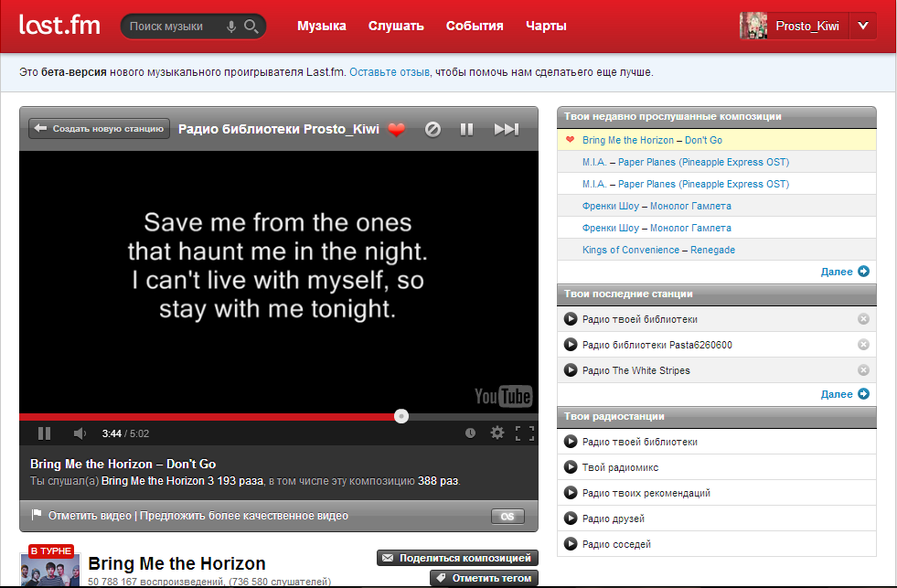Remove Радио The White Stripes station
This screenshot has width=897, height=588.
(x=863, y=370)
